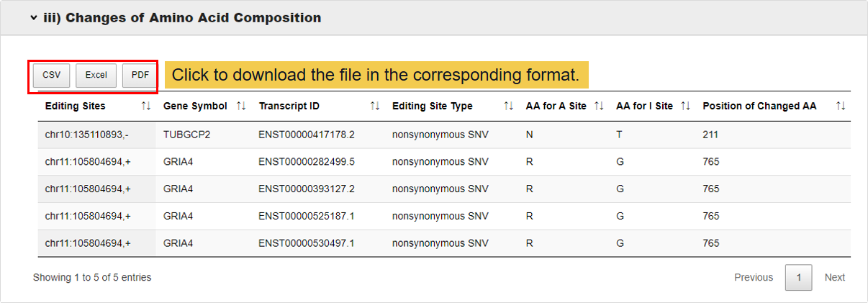Select chr10:135110893,- editing site cell

(x=88, y=135)
